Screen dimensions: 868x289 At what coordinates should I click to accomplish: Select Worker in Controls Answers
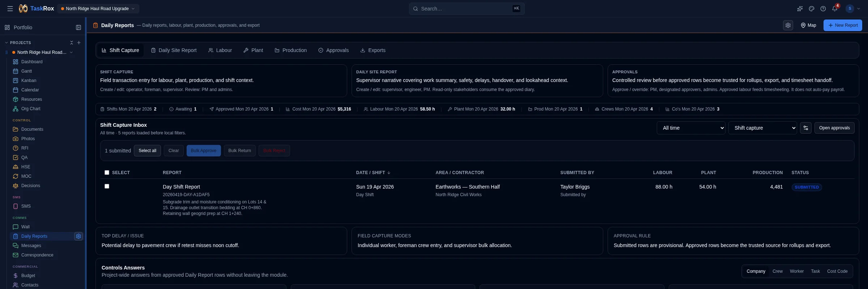pyautogui.click(x=797, y=271)
